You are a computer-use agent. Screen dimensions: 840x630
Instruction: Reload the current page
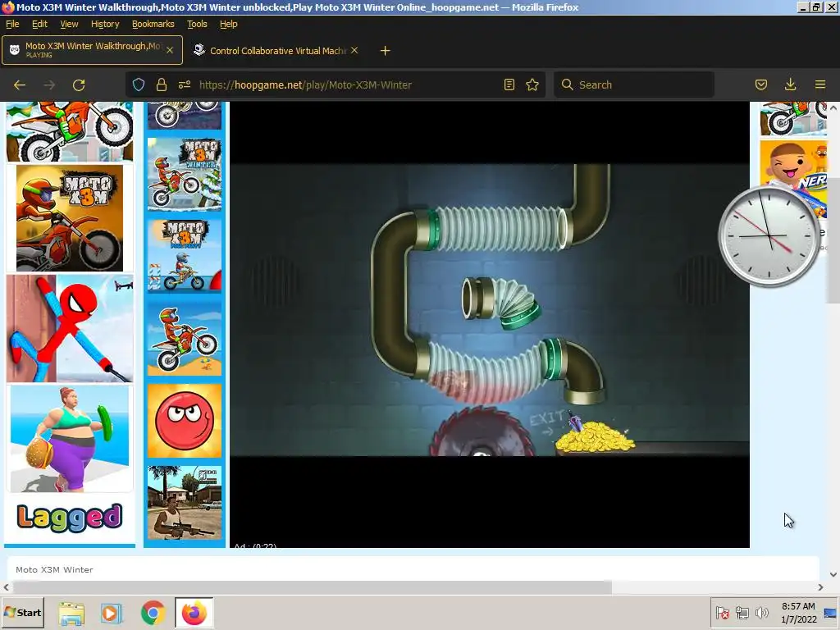(x=79, y=85)
